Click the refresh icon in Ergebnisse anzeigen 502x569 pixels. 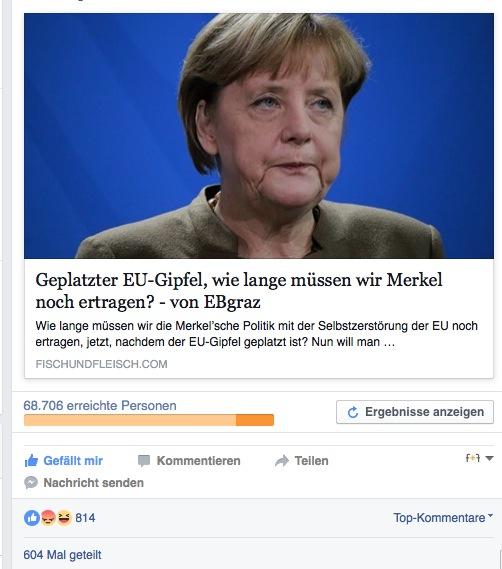pyautogui.click(x=353, y=412)
